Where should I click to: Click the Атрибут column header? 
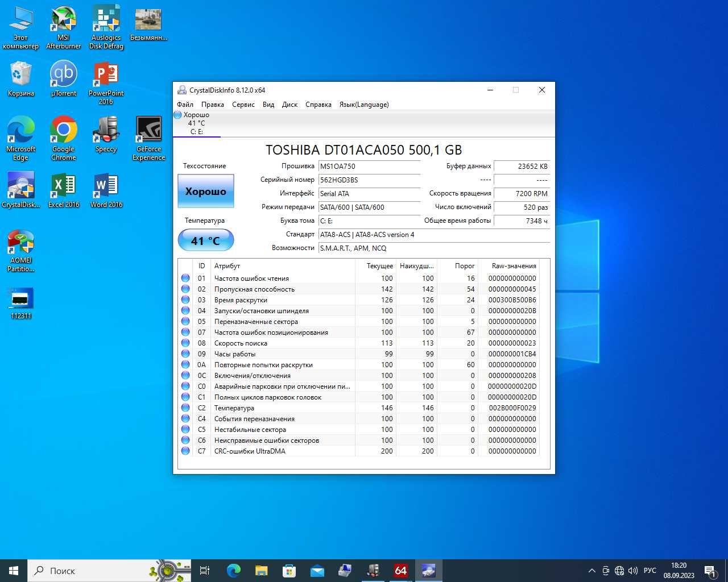pyautogui.click(x=283, y=266)
